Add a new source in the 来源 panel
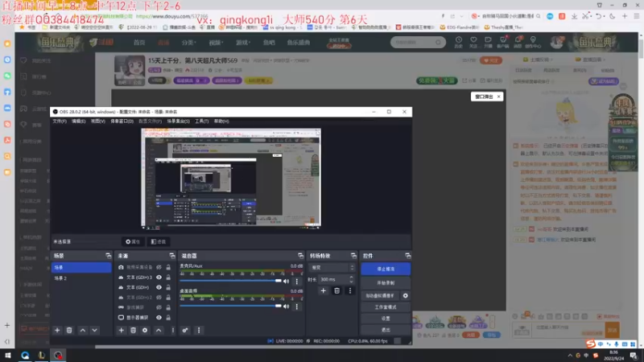Viewport: 644px width, 362px height. tap(122, 331)
